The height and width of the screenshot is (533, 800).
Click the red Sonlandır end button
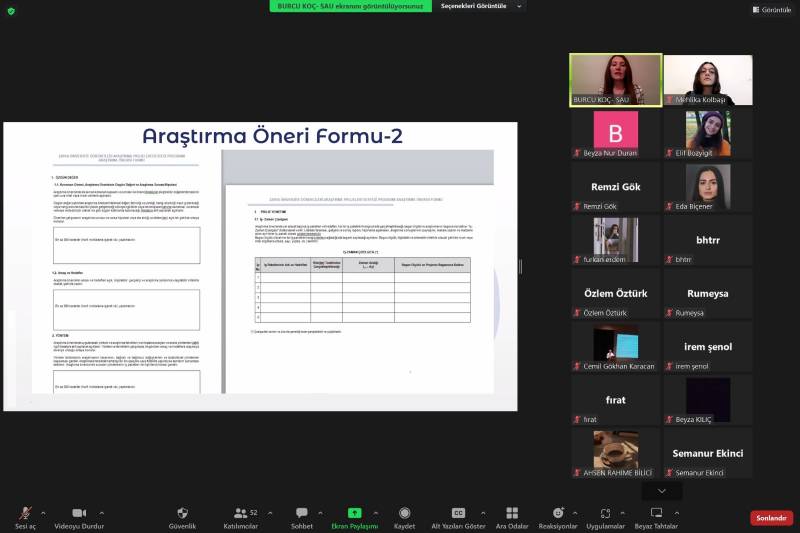click(x=771, y=518)
